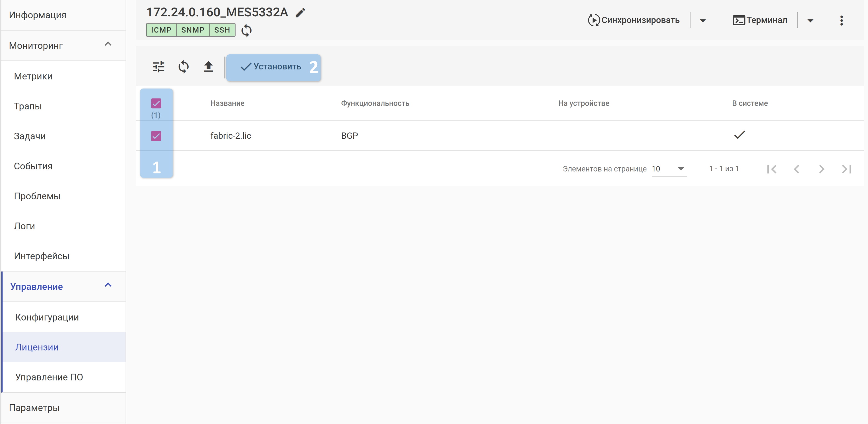
Task: Open the three-dot more options menu
Action: click(x=841, y=21)
